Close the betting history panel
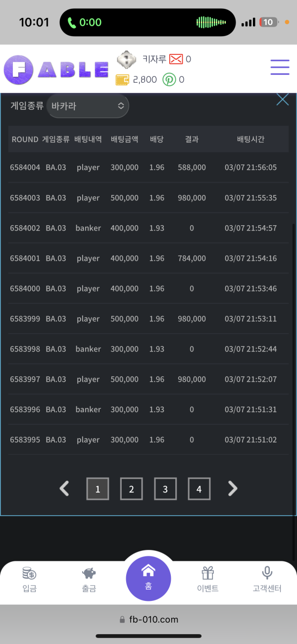This screenshot has width=297, height=644. coord(282,99)
